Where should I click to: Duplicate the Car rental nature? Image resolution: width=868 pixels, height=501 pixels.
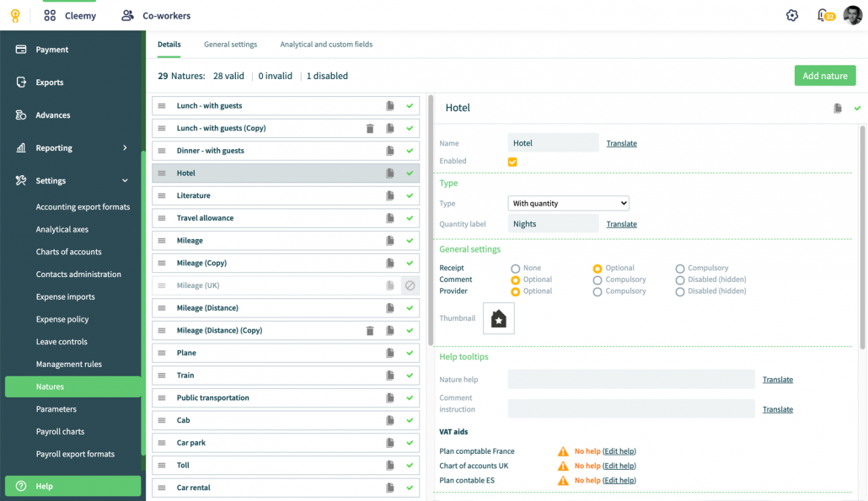point(390,488)
